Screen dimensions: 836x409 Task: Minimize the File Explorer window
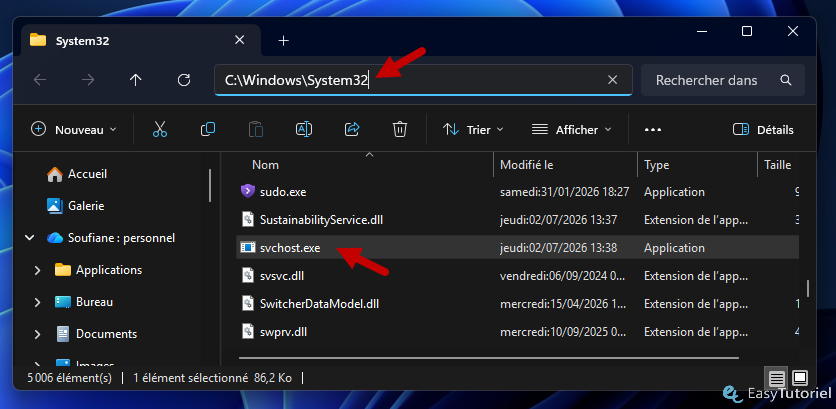(701, 31)
